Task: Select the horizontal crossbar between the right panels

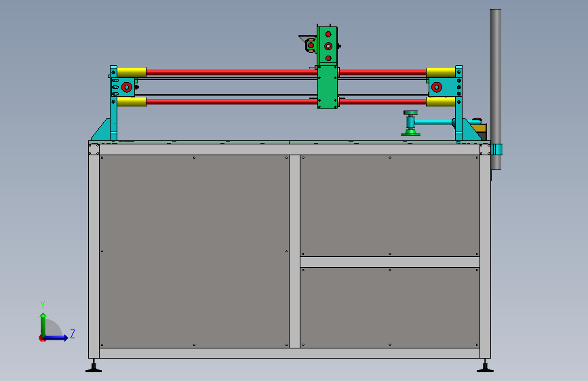Action: [390, 262]
